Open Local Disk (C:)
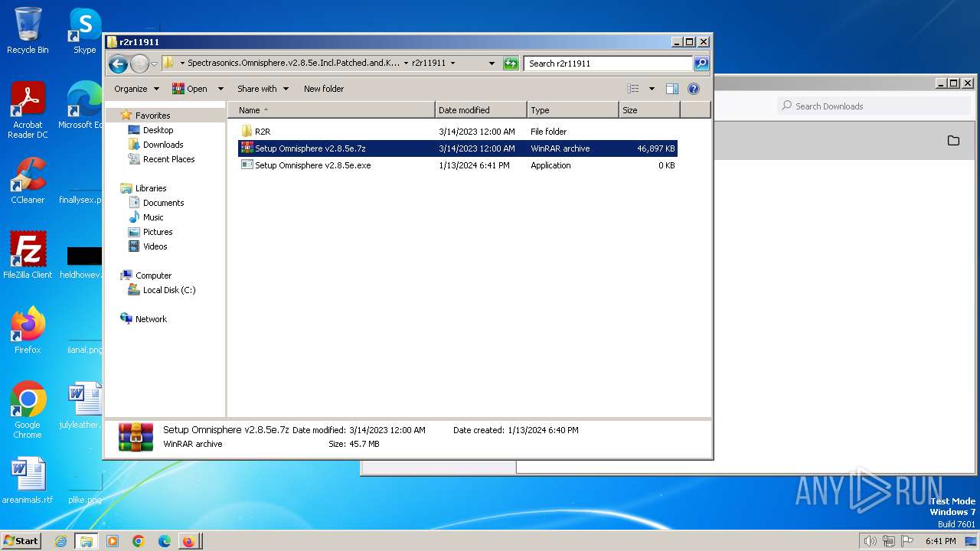 point(168,290)
